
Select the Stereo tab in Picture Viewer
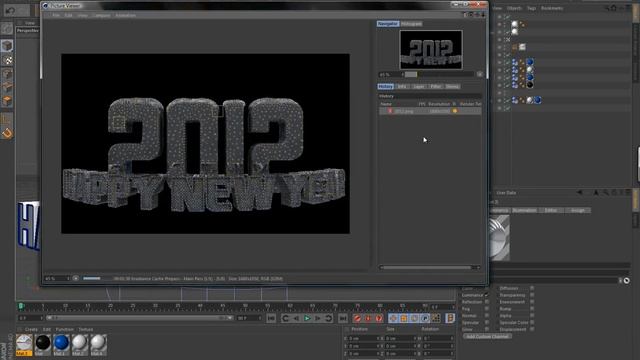click(x=452, y=87)
